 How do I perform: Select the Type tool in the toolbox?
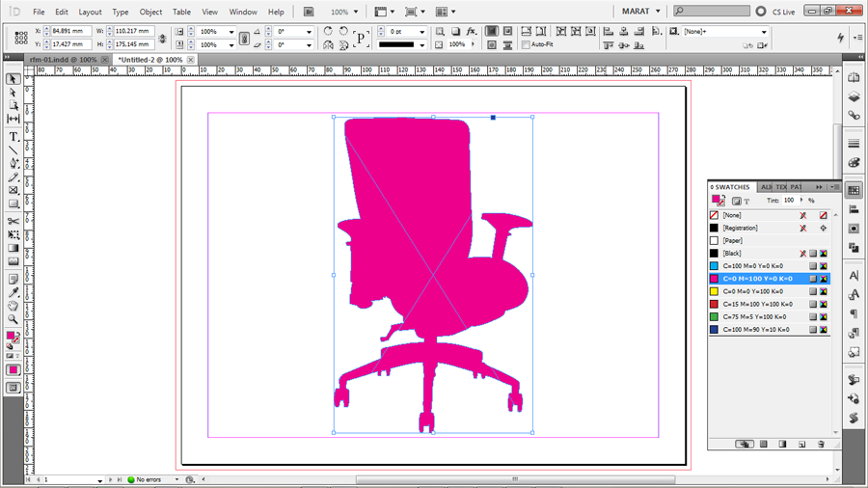point(14,137)
